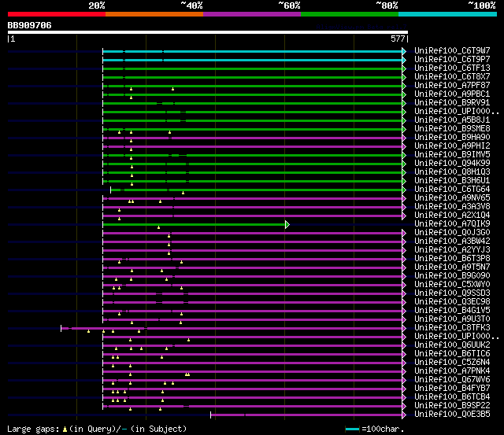
Task: Select the UniRef100_Q6UUK2 hit label
Action: (x=452, y=345)
